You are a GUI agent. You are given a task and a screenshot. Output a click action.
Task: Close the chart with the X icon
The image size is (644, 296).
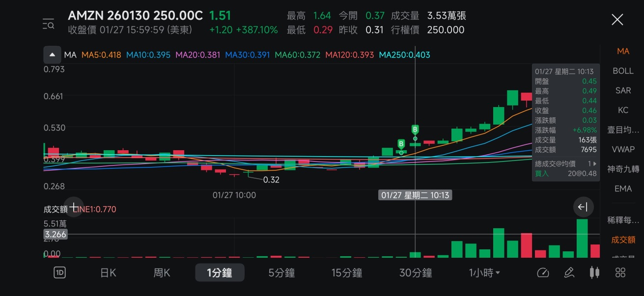[617, 20]
